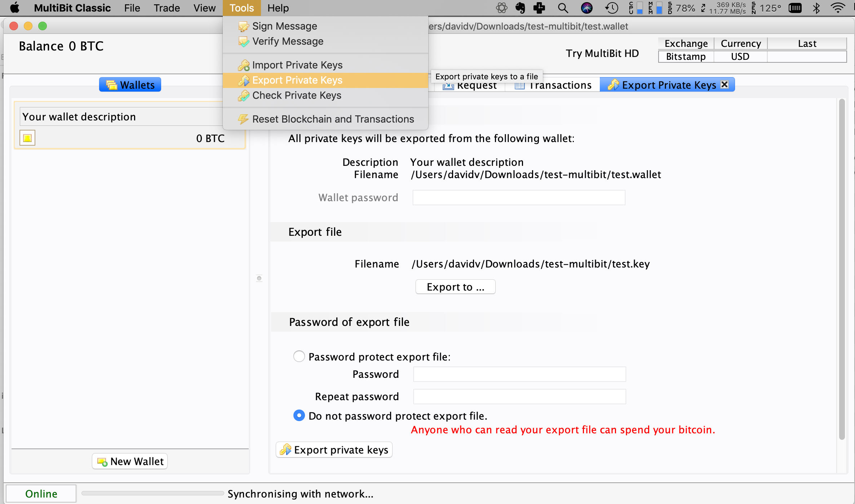Click the Export to ... button
855x504 pixels.
coord(456,287)
